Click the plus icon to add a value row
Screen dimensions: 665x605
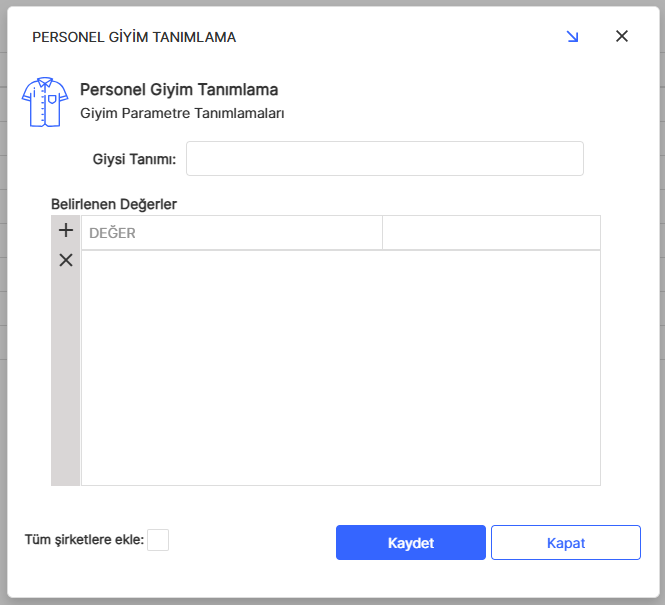coord(66,231)
